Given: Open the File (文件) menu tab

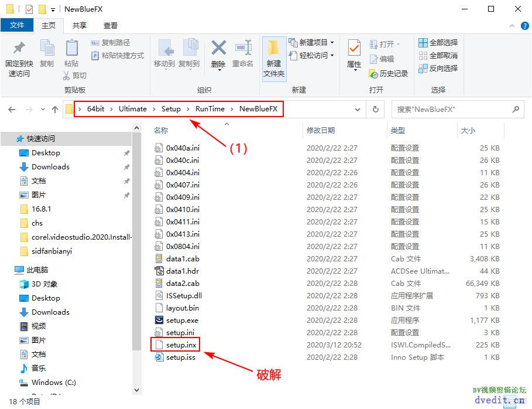Looking at the screenshot, I should [x=17, y=25].
